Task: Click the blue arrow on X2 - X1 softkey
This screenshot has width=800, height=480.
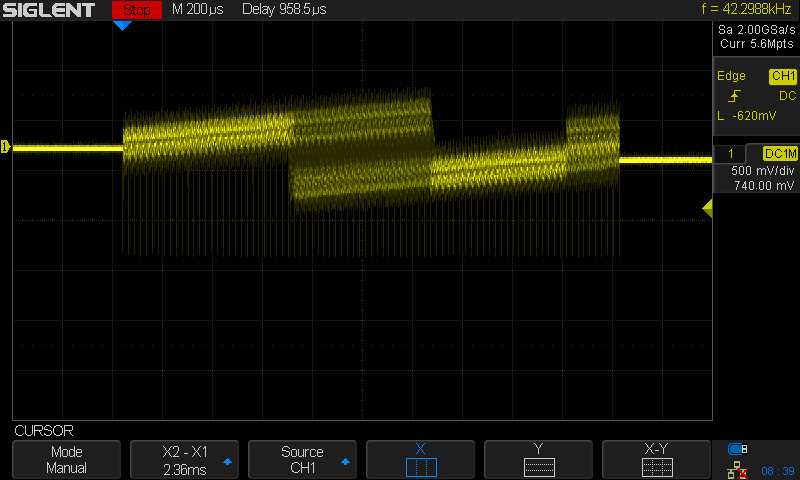Action: (x=228, y=462)
